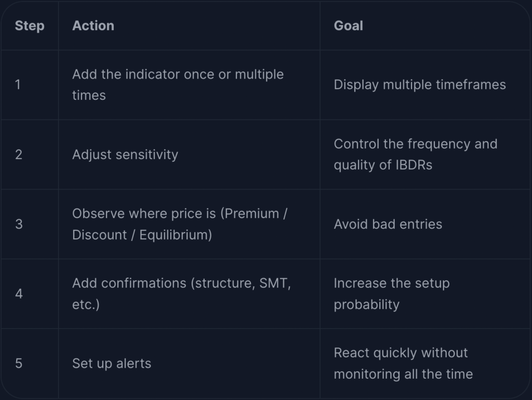Click the Action column header

click(94, 26)
